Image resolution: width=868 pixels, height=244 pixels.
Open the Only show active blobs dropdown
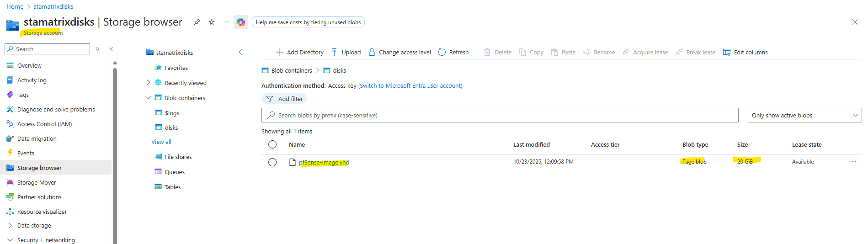(804, 115)
